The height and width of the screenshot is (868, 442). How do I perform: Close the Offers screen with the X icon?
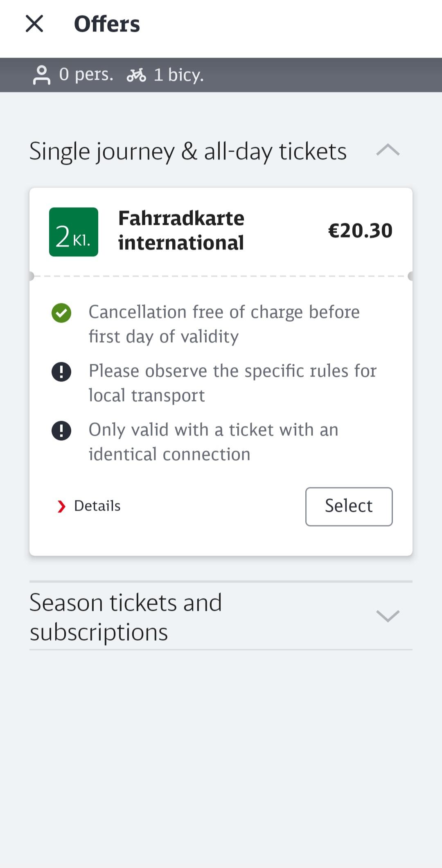[x=34, y=24]
